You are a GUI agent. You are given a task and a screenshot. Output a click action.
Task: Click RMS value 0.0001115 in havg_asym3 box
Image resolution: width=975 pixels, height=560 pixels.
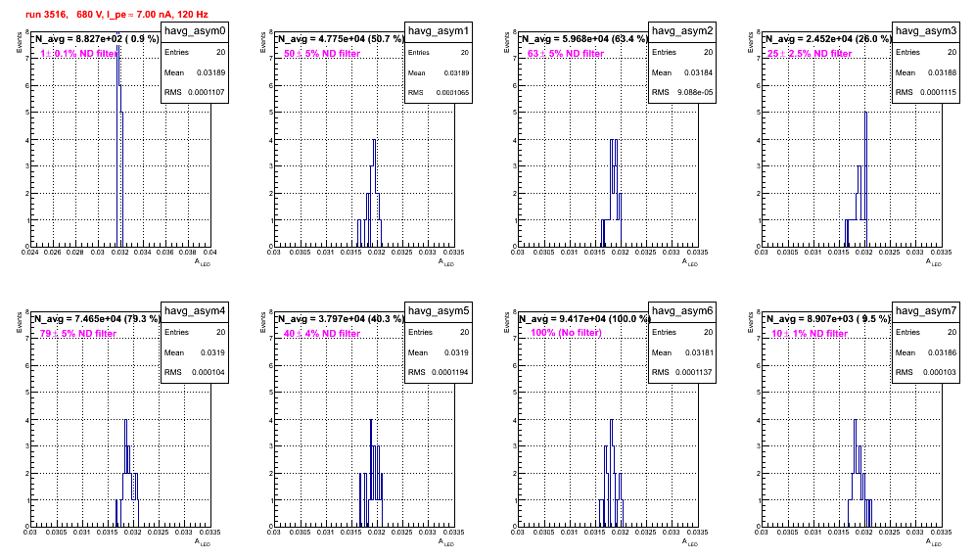tap(939, 92)
